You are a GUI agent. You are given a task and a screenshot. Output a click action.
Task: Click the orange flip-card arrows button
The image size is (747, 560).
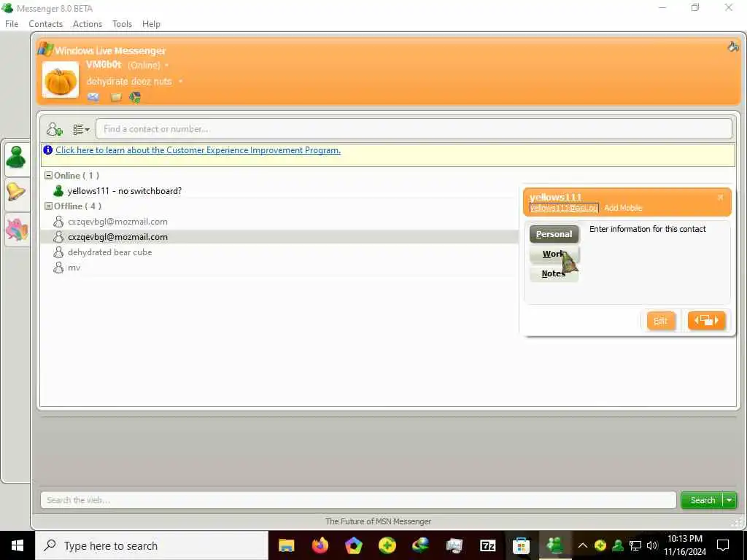[x=706, y=321]
